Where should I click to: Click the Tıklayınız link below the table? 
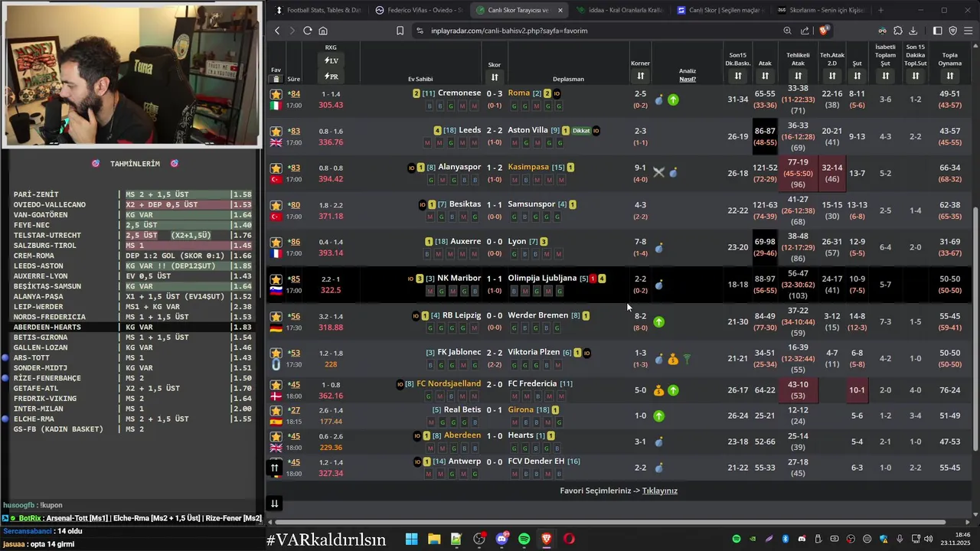[x=659, y=491]
